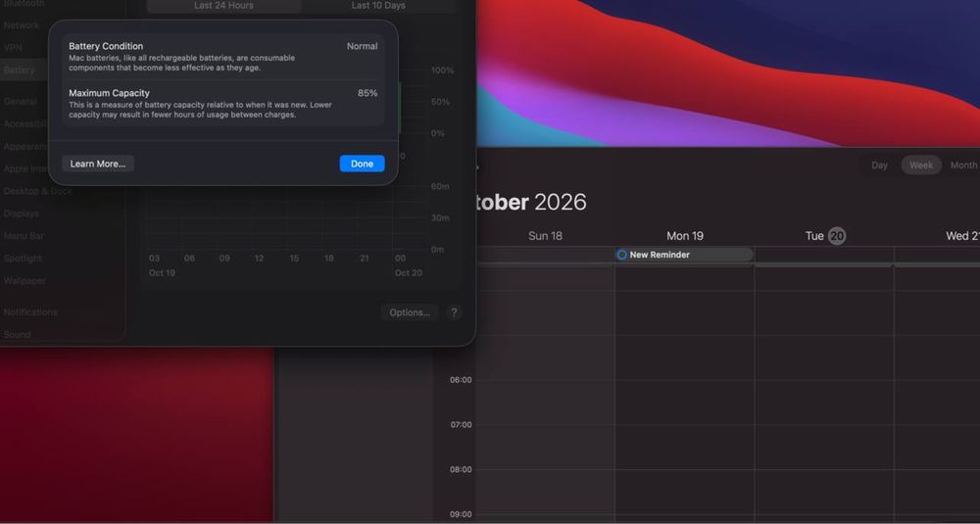Mark New Reminder complete via its circle

621,255
